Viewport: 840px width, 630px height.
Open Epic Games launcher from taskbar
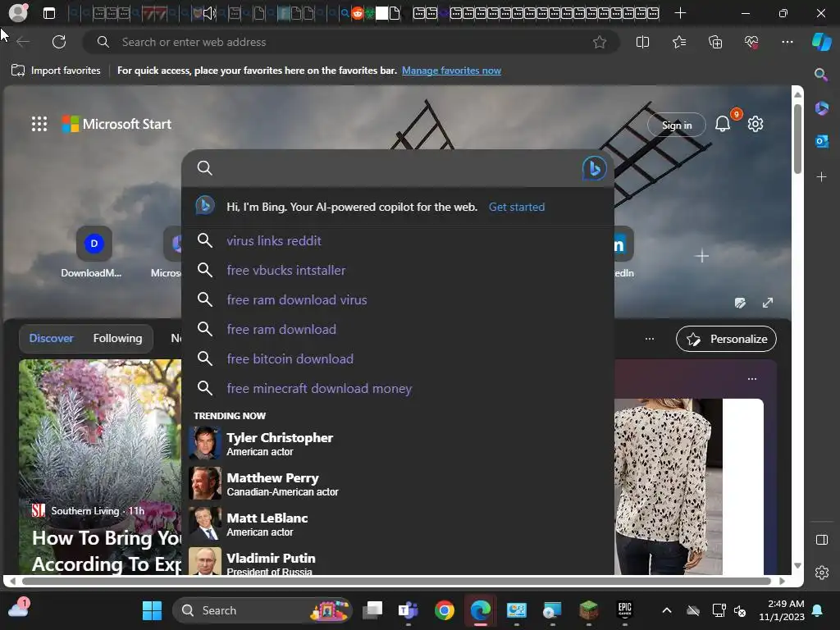624,610
